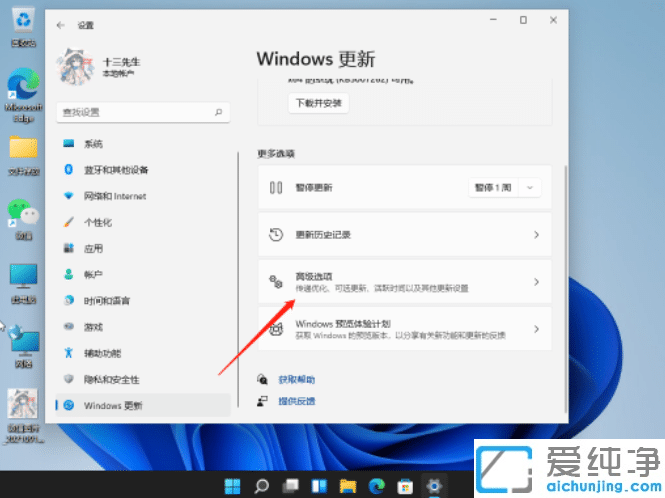Click the 提供反馈 link
665x498 pixels.
point(296,401)
